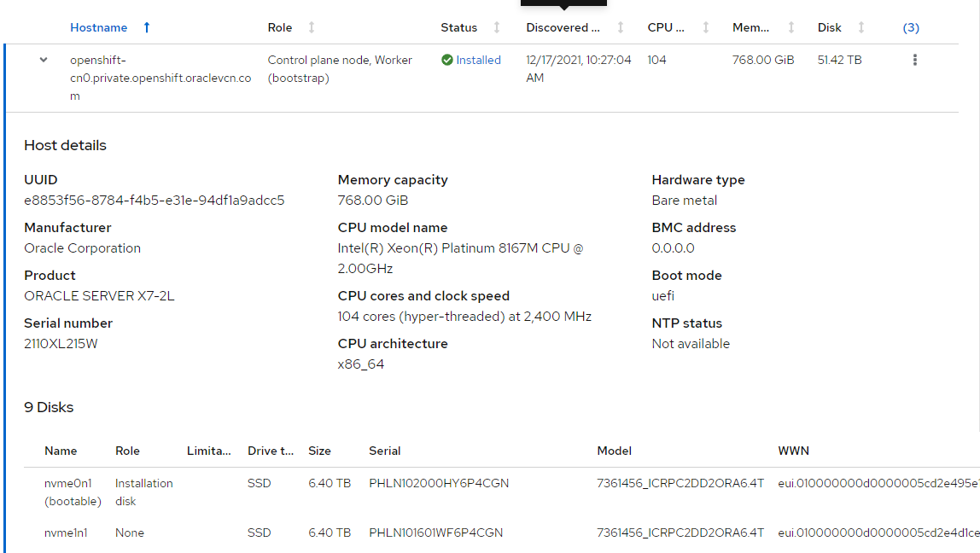
Task: Open the kebab menu for the host row
Action: pyautogui.click(x=914, y=60)
